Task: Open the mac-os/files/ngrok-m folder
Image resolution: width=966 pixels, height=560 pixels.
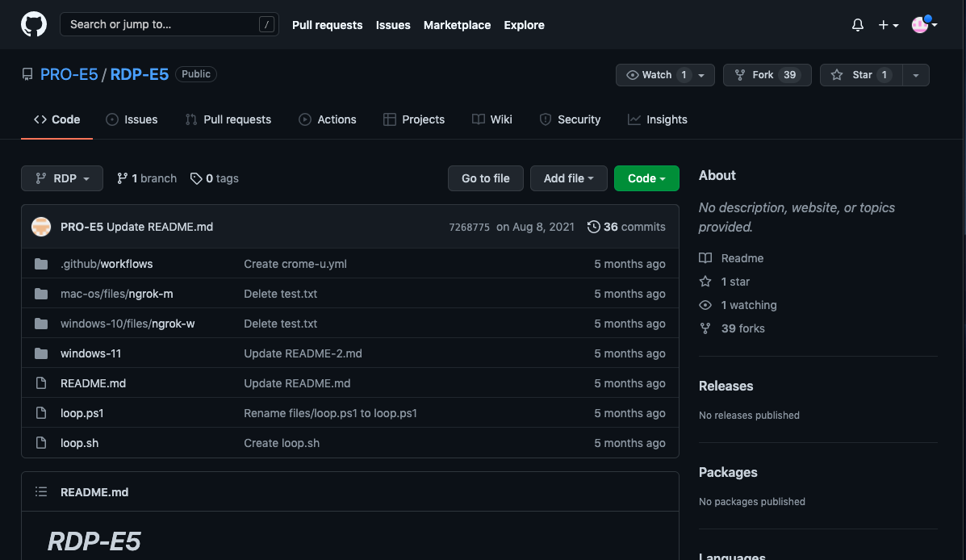Action: pyautogui.click(x=116, y=294)
